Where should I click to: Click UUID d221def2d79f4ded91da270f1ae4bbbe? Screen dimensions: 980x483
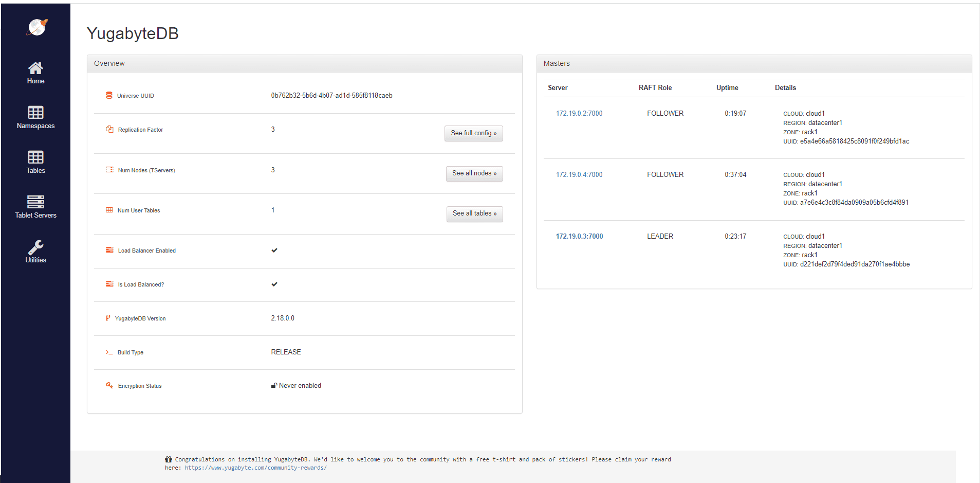pos(855,264)
